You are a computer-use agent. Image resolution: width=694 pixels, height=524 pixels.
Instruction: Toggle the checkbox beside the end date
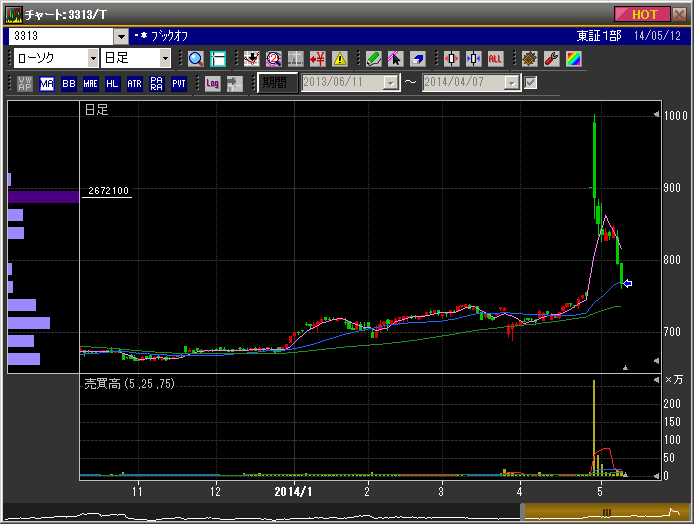(531, 83)
